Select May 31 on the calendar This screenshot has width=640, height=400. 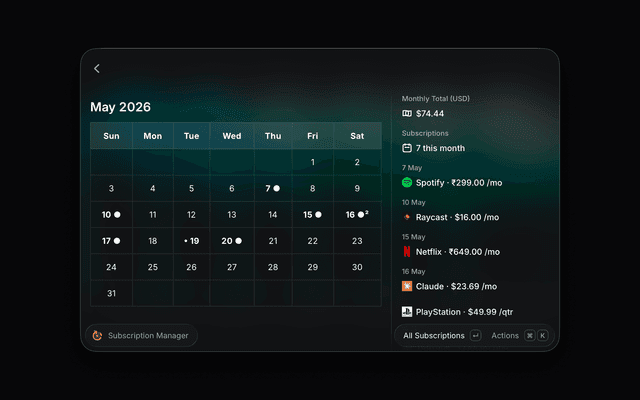(x=111, y=293)
